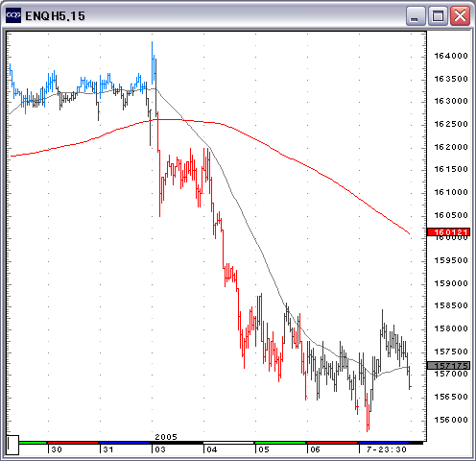The image size is (476, 461).
Task: Click the 158000 price scale label
Action: 451,328
